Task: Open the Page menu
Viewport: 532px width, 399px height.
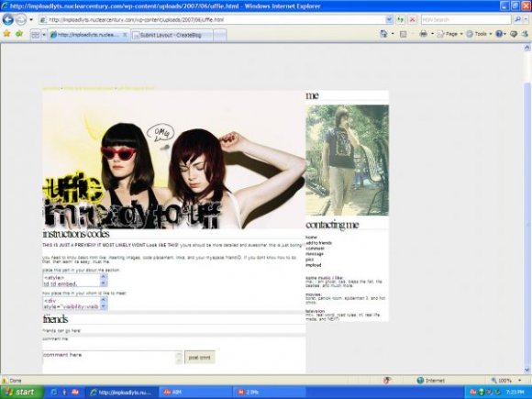Action: [x=449, y=34]
